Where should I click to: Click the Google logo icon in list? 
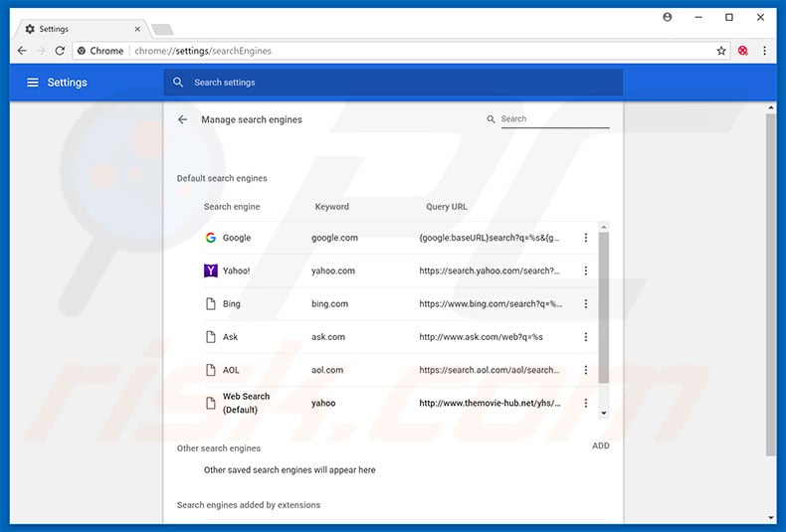click(211, 238)
